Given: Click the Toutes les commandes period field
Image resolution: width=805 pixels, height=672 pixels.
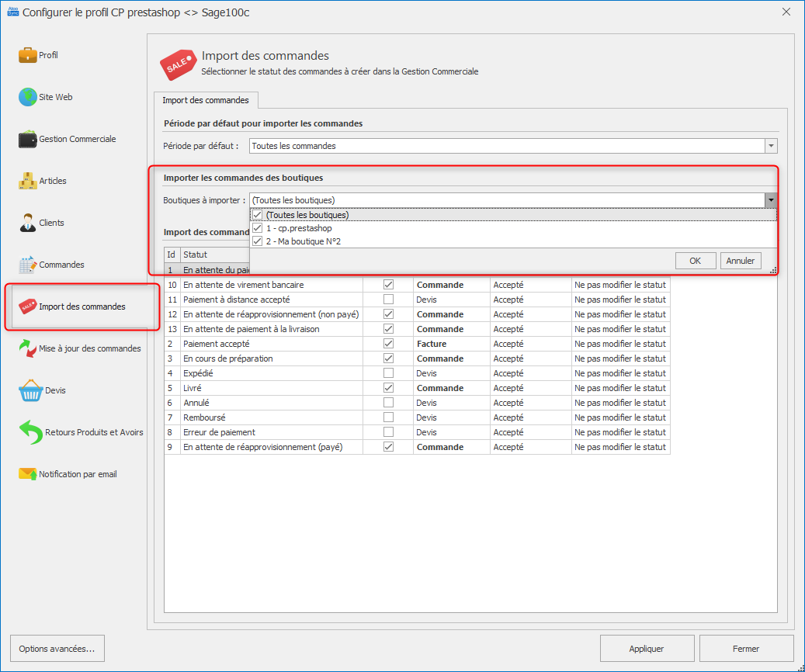Looking at the screenshot, I should pos(507,147).
